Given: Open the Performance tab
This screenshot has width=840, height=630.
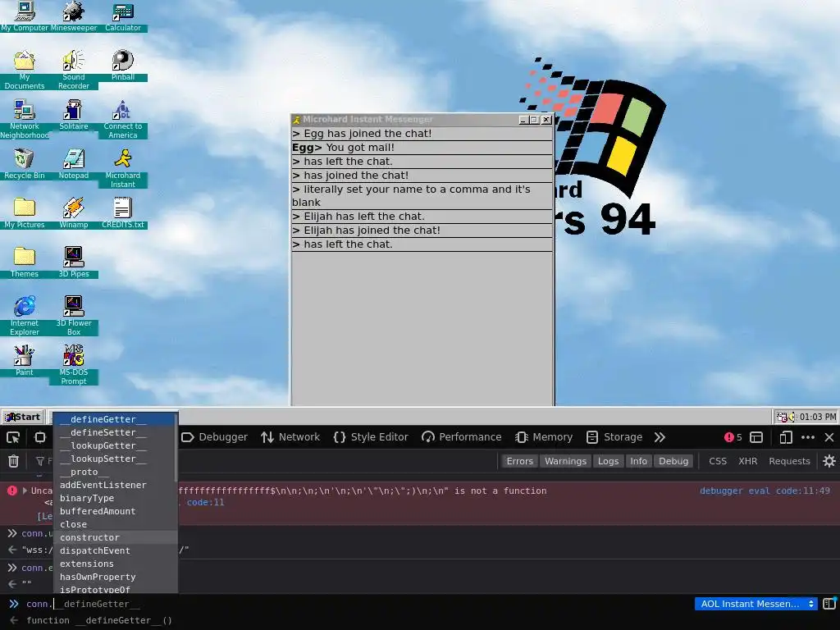Looking at the screenshot, I should [462, 437].
